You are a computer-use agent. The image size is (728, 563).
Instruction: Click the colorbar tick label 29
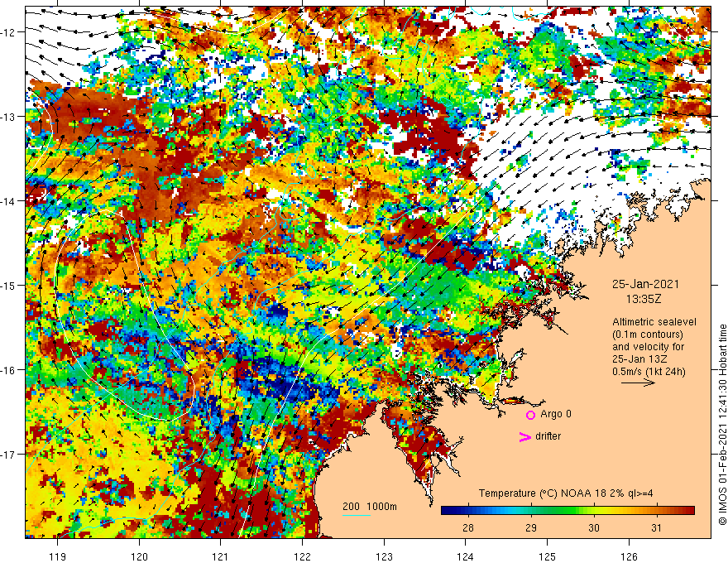click(530, 527)
